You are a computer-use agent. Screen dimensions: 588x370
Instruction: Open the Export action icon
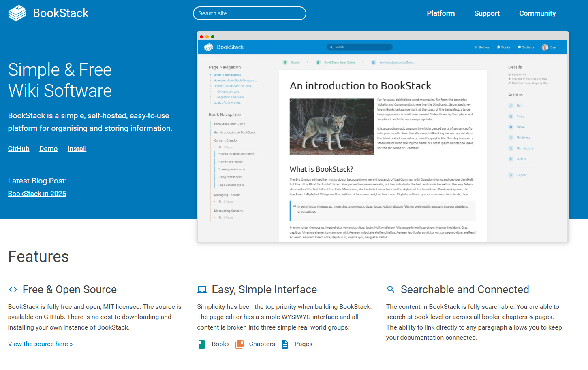[511, 175]
